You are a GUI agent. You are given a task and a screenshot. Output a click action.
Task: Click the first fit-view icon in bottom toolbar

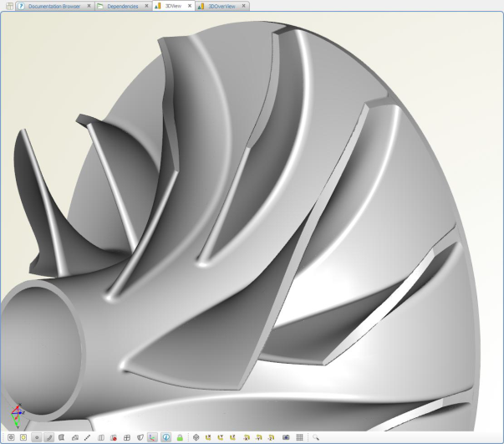pos(11,437)
